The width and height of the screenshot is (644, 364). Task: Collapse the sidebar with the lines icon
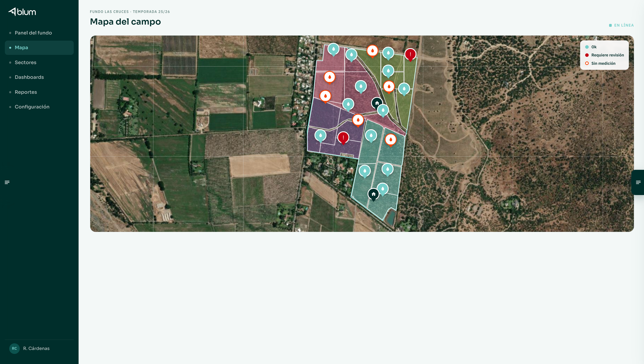[x=7, y=182]
